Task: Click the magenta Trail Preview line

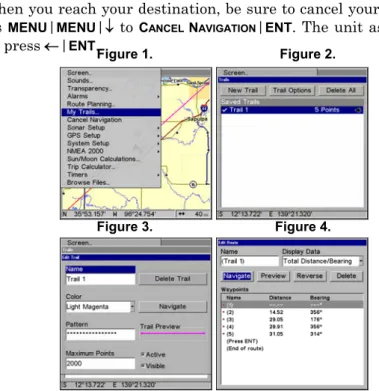Action: click(172, 333)
